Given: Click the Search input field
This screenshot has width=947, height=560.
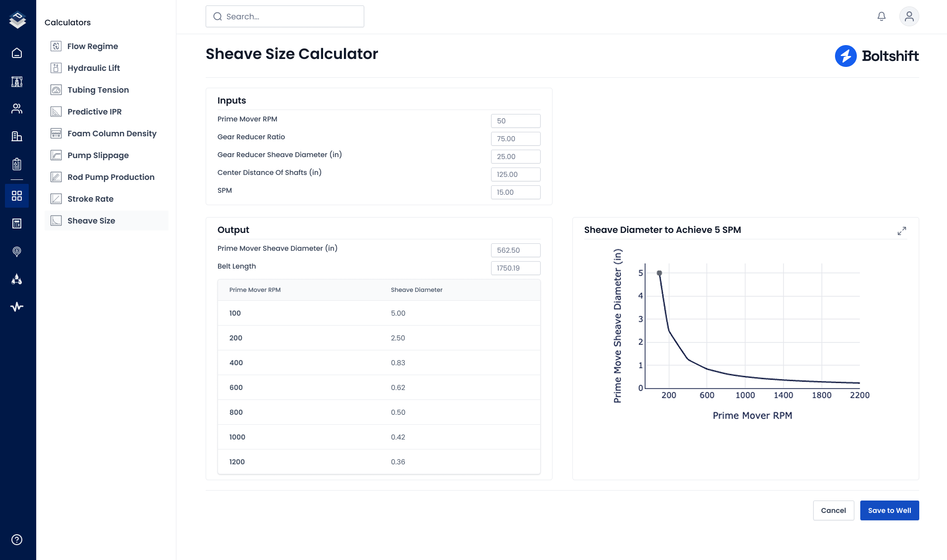Looking at the screenshot, I should [285, 16].
